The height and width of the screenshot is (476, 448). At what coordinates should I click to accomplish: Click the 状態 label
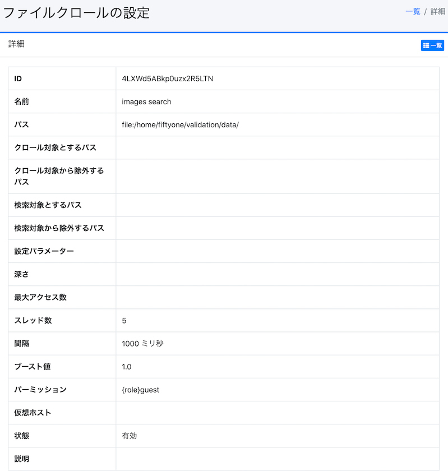(21, 436)
